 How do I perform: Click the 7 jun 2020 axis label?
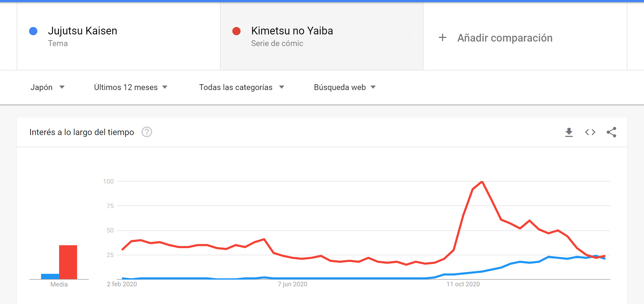click(x=292, y=284)
